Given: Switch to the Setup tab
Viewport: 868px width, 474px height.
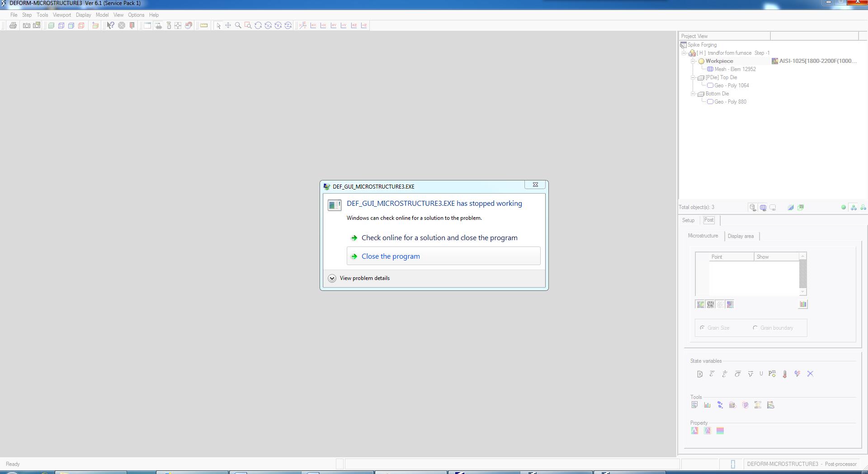Looking at the screenshot, I should [x=688, y=220].
